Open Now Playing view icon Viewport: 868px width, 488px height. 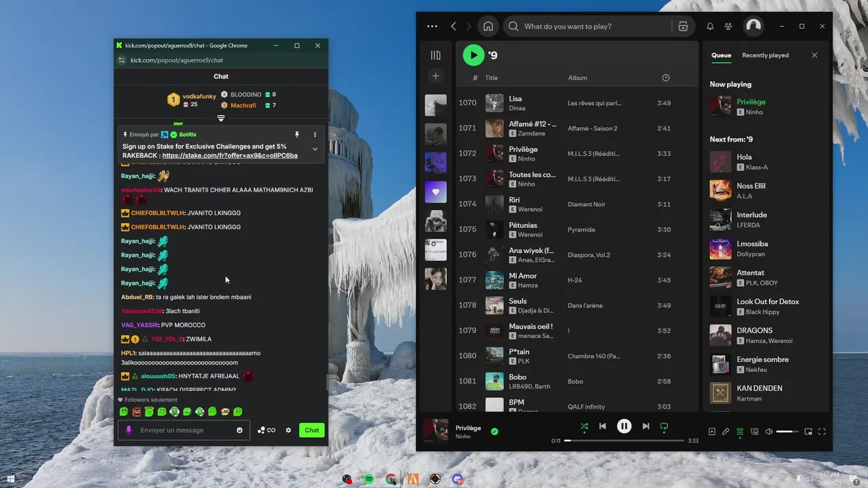[x=711, y=432]
